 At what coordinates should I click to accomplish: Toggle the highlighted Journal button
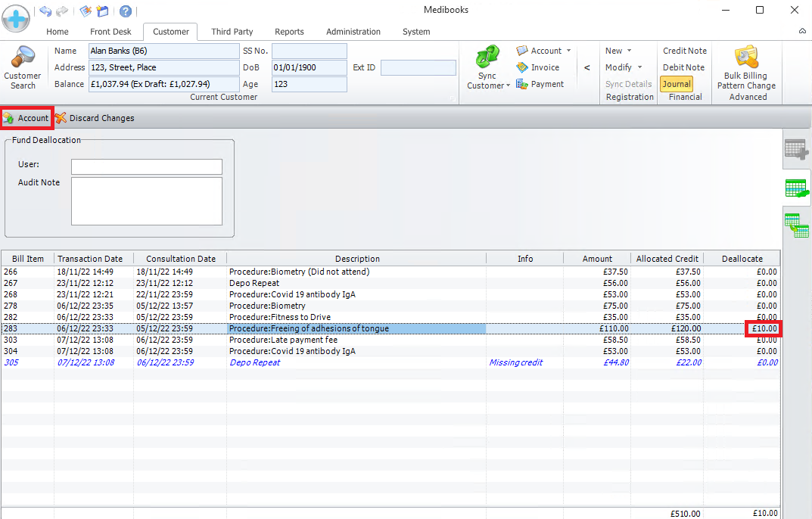click(x=677, y=84)
